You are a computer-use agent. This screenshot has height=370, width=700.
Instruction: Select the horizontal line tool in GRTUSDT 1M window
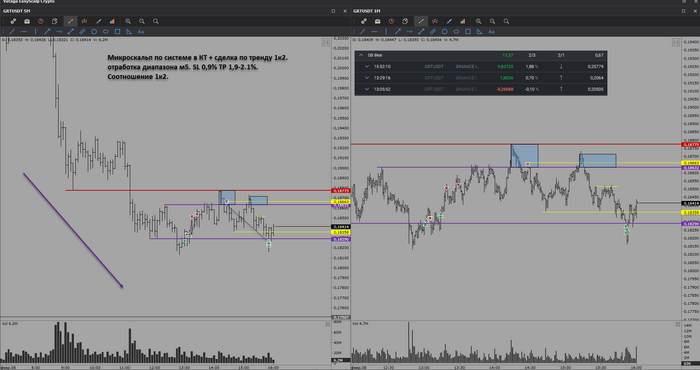click(x=374, y=32)
